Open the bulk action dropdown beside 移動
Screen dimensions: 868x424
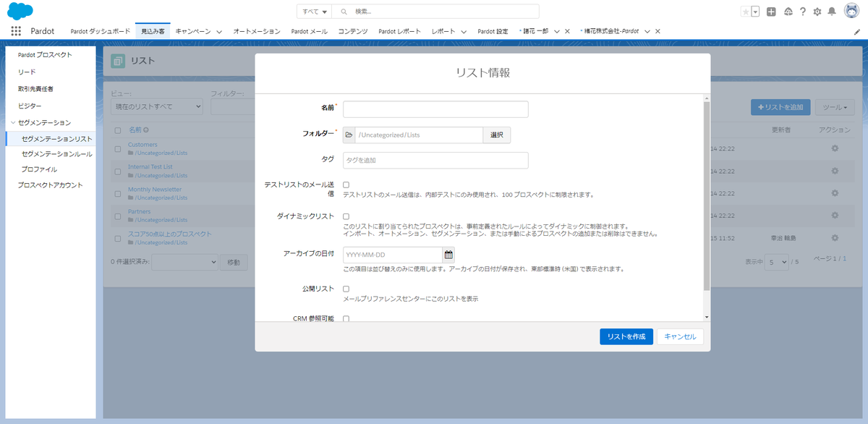(x=184, y=261)
